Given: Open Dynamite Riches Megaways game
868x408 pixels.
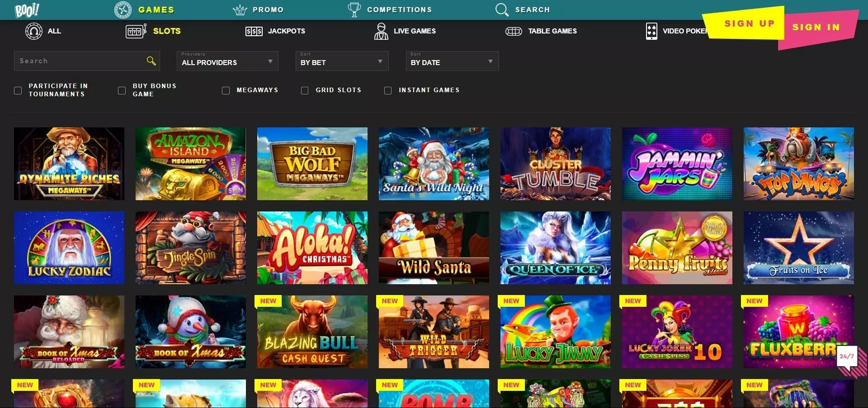Looking at the screenshot, I should 69,164.
